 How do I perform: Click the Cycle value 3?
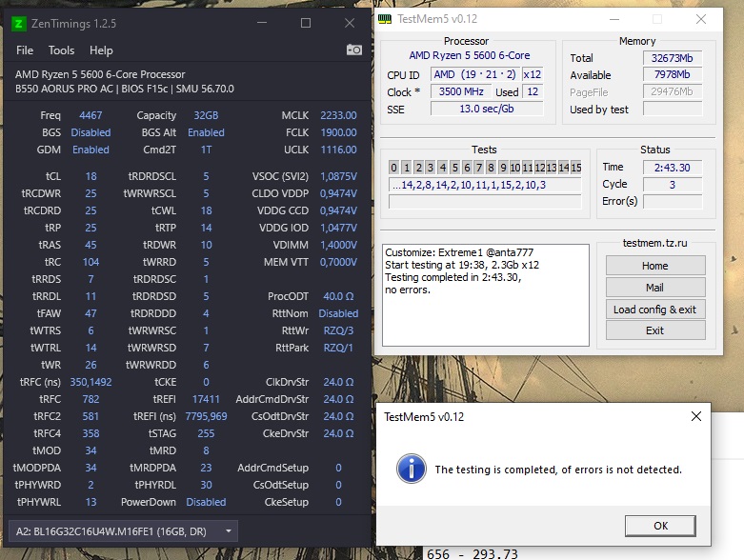[x=672, y=185]
